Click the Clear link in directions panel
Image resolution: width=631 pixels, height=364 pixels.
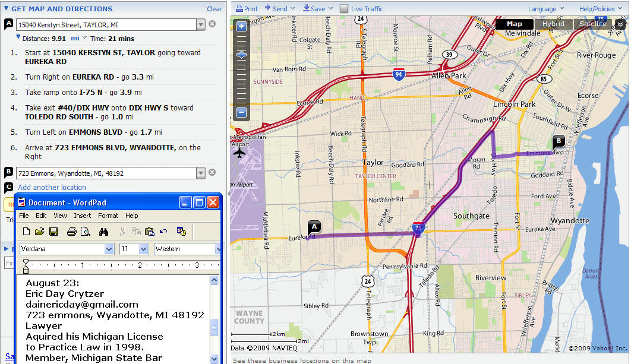click(214, 9)
